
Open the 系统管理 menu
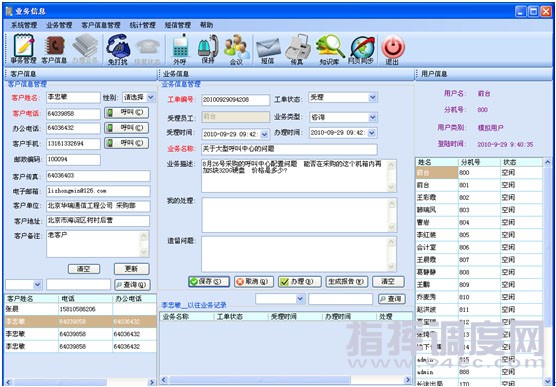(x=24, y=25)
